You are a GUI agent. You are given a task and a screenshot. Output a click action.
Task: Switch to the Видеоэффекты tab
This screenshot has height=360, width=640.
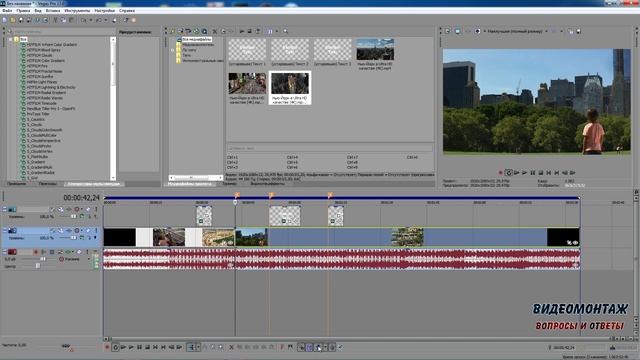(268, 184)
